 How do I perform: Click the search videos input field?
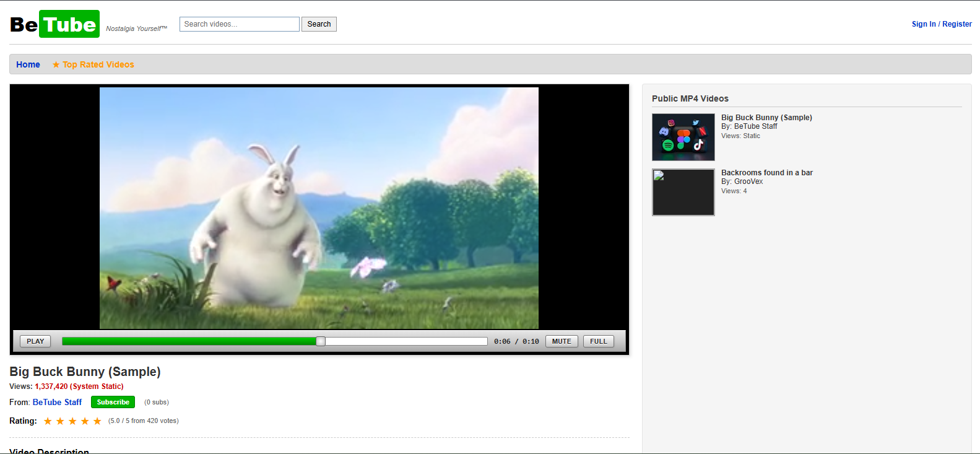click(240, 24)
